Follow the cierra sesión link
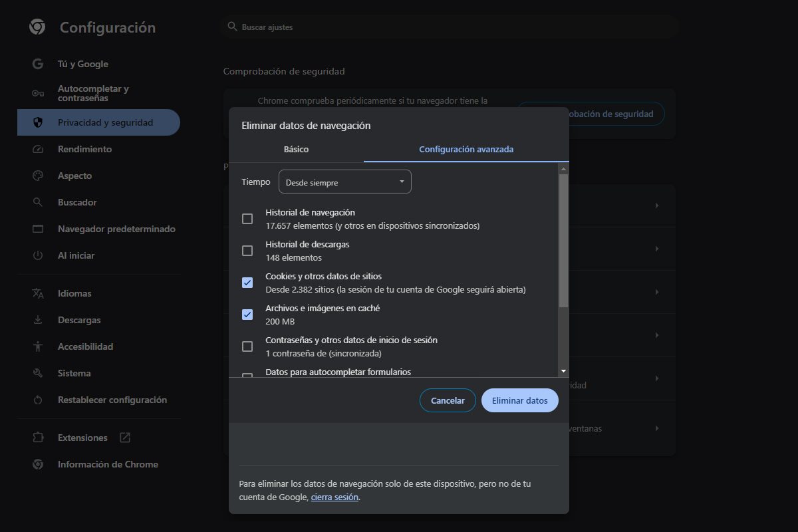 coord(335,497)
